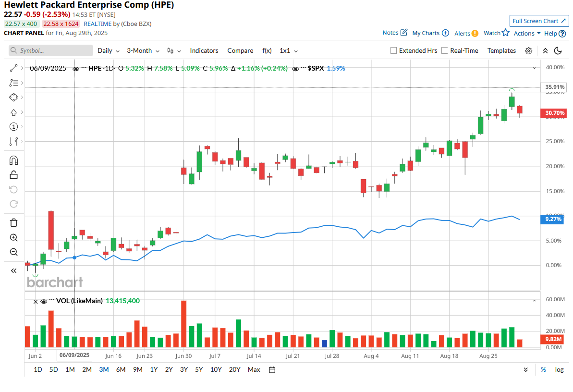Viewport: 573px width, 392px height.
Task: Choose the geometric shapes drawing tool
Action: click(13, 97)
